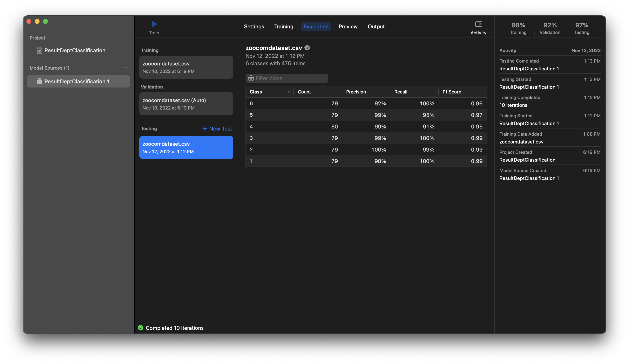This screenshot has width=629, height=364.
Task: Click the Filter class input field
Action: coord(290,78)
